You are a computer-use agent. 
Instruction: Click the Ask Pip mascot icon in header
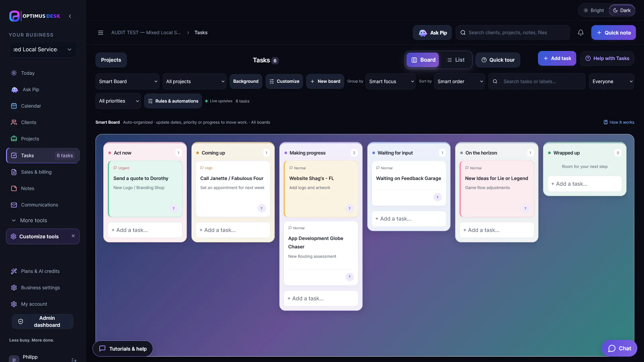click(423, 33)
